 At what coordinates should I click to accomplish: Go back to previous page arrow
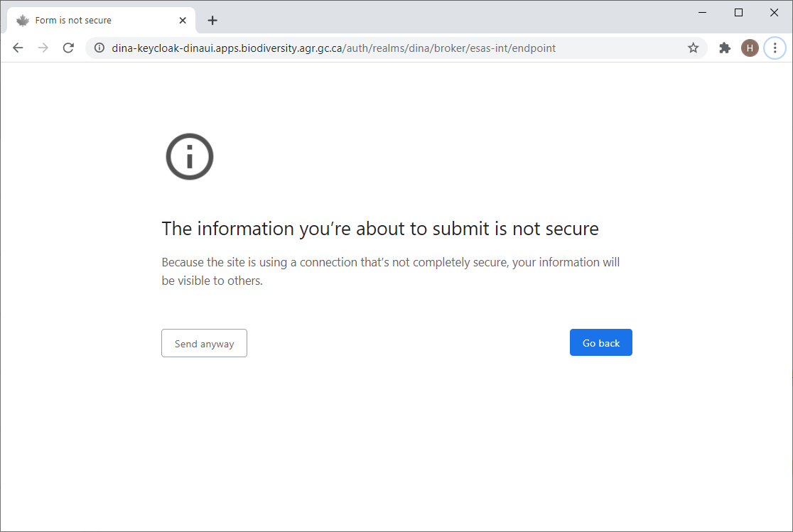pos(18,48)
